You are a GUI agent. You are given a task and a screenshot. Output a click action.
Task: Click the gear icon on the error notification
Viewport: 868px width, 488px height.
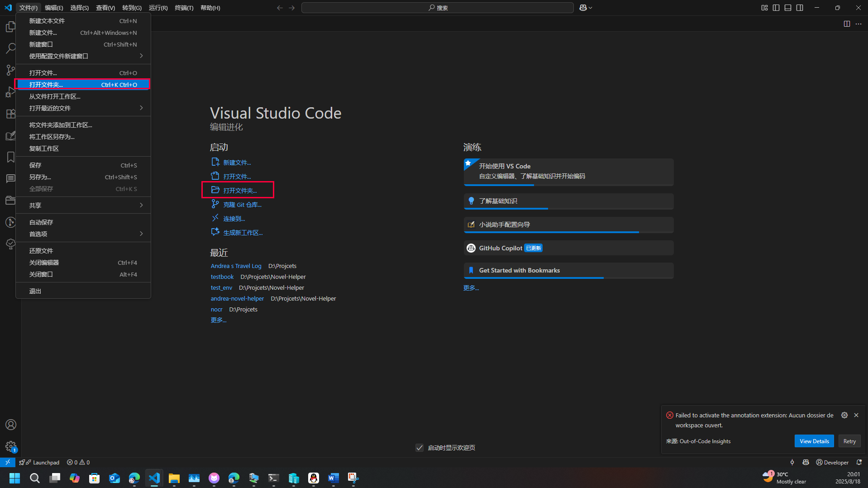(x=844, y=415)
